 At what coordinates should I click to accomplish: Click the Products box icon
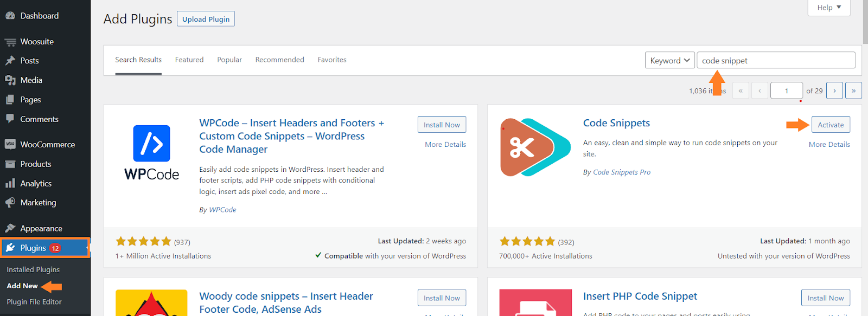click(x=10, y=164)
